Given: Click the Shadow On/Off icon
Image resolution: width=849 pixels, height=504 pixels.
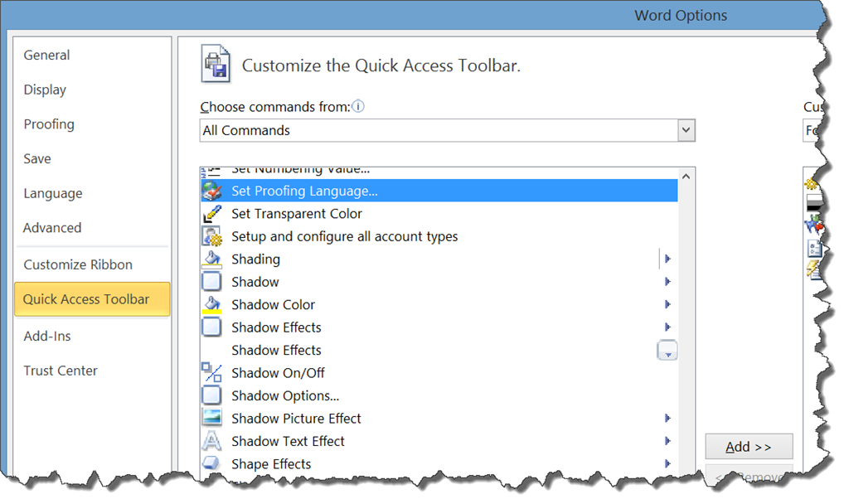Looking at the screenshot, I should click(211, 372).
